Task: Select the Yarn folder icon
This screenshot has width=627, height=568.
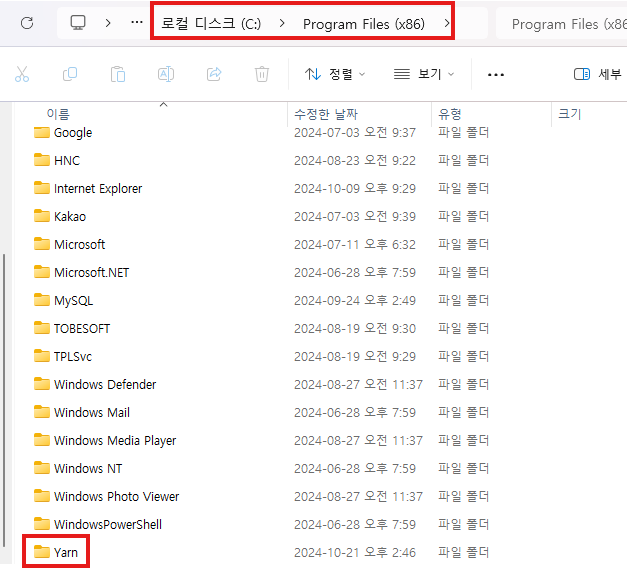Action: (x=42, y=552)
